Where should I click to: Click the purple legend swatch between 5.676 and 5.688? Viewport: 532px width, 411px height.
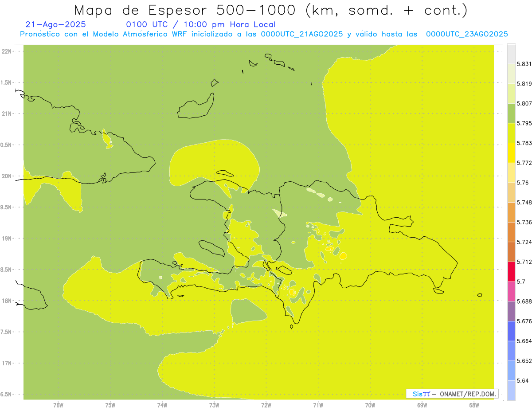click(x=511, y=311)
